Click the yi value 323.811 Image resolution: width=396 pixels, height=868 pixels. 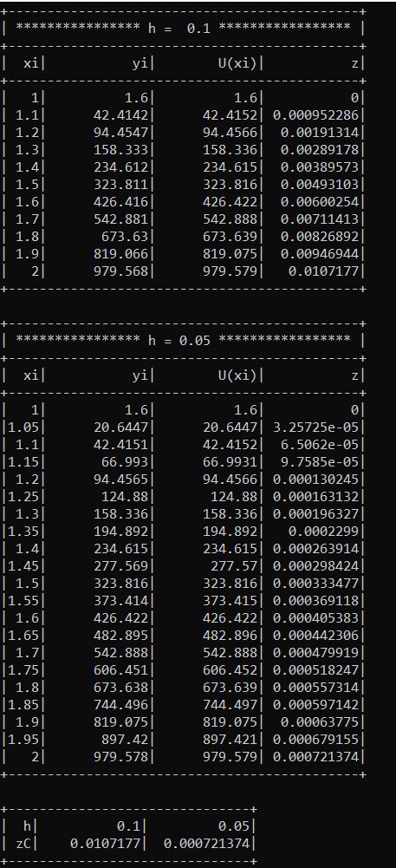[120, 185]
